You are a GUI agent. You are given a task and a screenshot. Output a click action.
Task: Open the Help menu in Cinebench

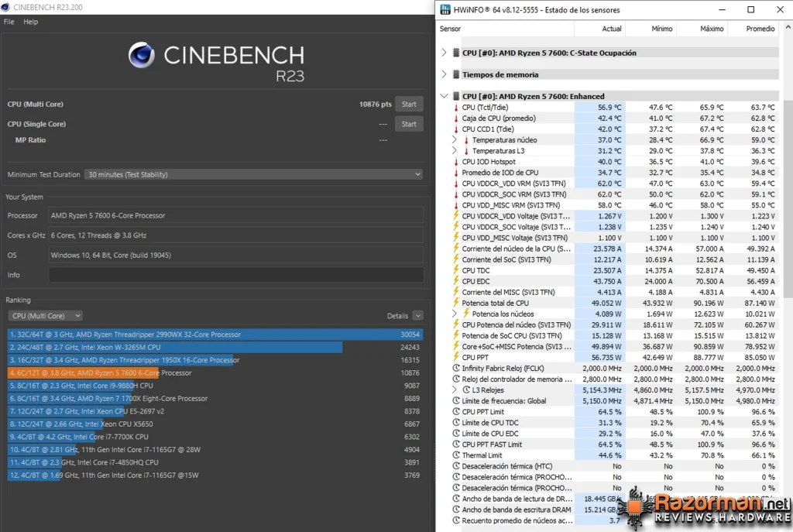[31, 22]
